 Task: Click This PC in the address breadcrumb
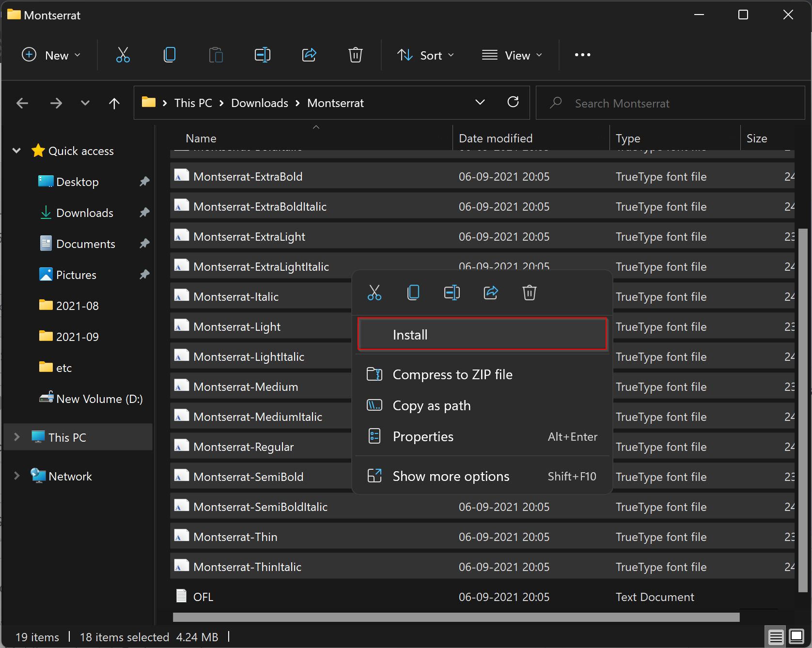(193, 103)
